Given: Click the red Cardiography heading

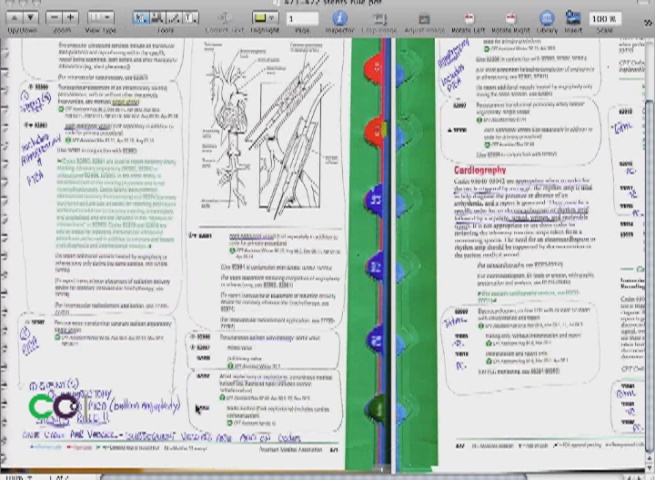Looking at the screenshot, I should [480, 170].
